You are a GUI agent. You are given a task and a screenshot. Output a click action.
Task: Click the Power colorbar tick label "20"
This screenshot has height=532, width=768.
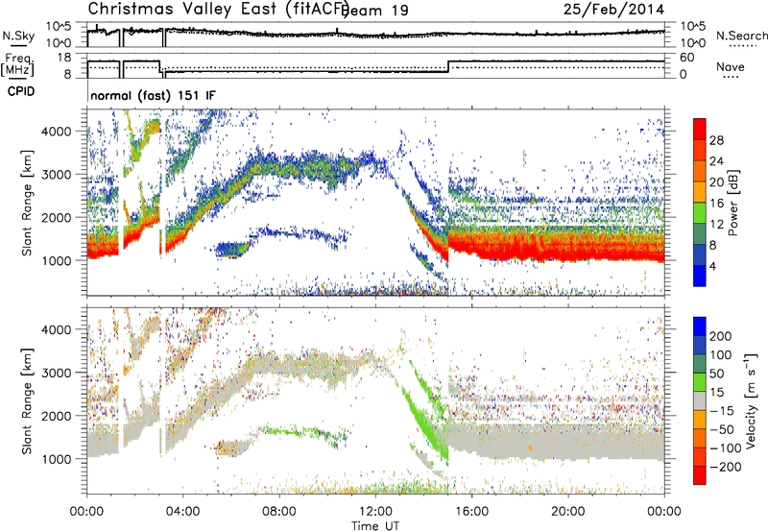(716, 182)
